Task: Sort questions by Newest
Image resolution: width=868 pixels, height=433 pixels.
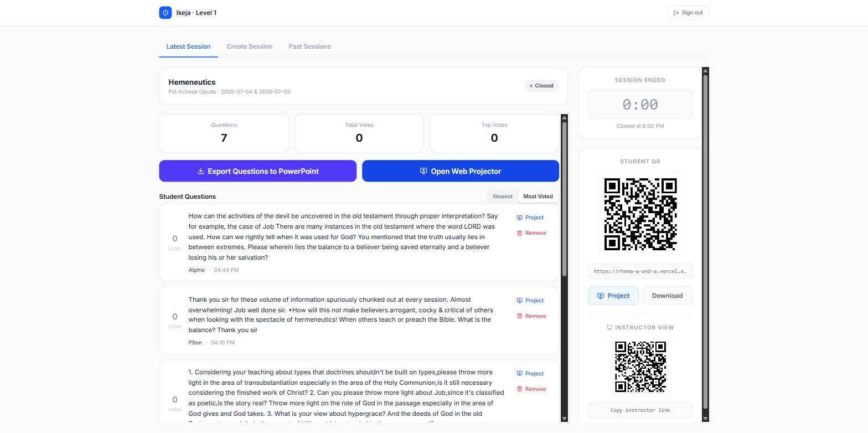Action: coord(502,196)
